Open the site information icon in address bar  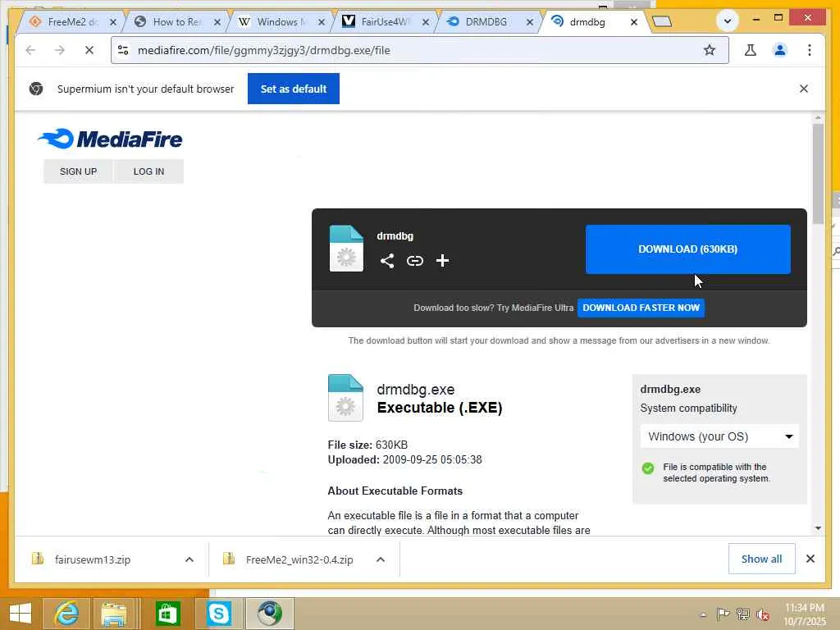[x=123, y=50]
